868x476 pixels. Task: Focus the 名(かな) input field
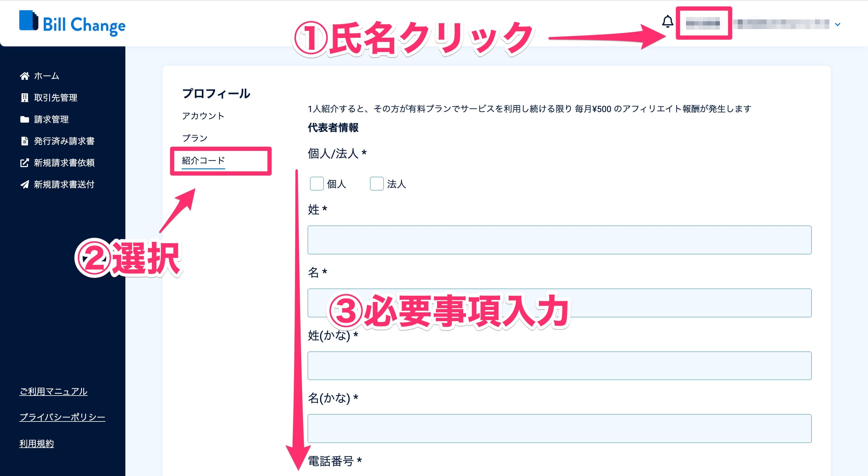click(559, 428)
